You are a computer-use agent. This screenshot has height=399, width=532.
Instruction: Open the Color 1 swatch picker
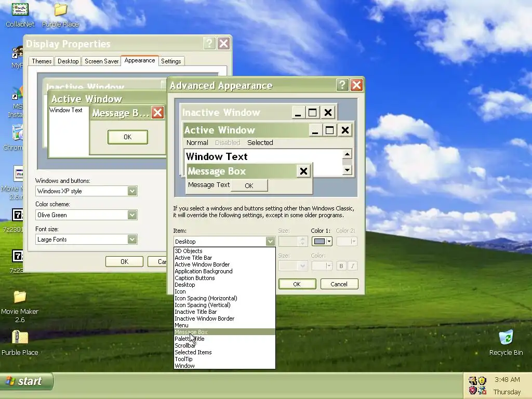tap(322, 241)
